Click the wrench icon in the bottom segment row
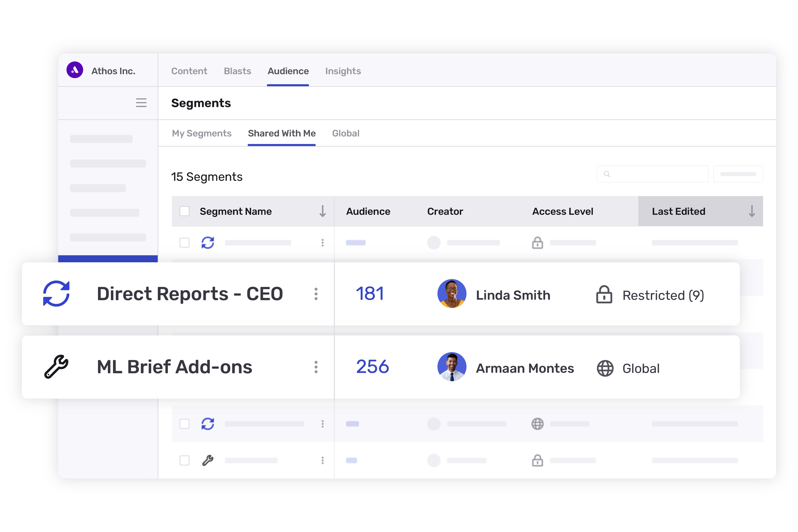This screenshot has height=532, width=798. (208, 461)
